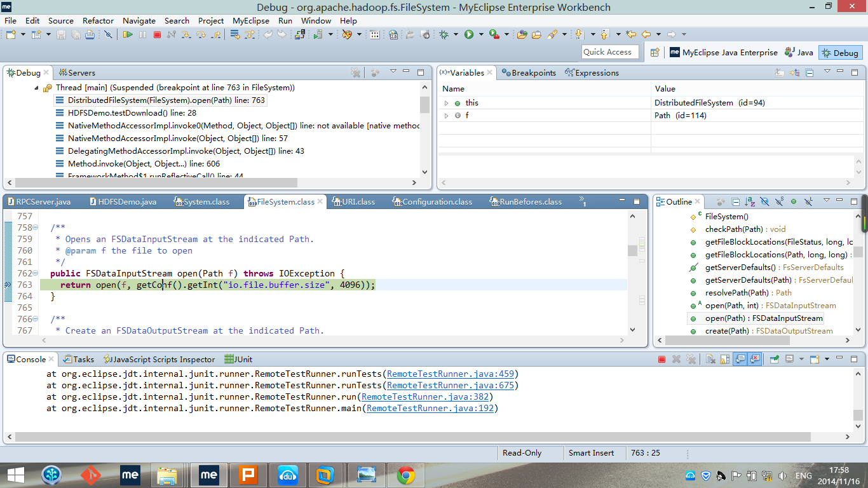Switch to the Debug perspective button
Viewport: 868px width, 488px height.
840,52
